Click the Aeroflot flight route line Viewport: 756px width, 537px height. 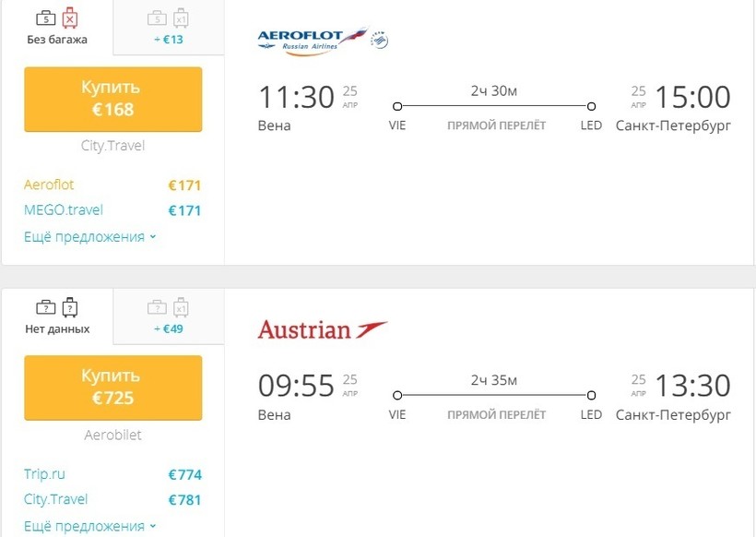(x=494, y=106)
